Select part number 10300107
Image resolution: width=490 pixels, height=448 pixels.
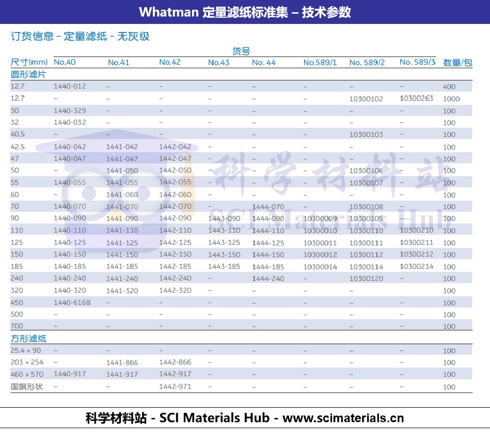coord(366,183)
